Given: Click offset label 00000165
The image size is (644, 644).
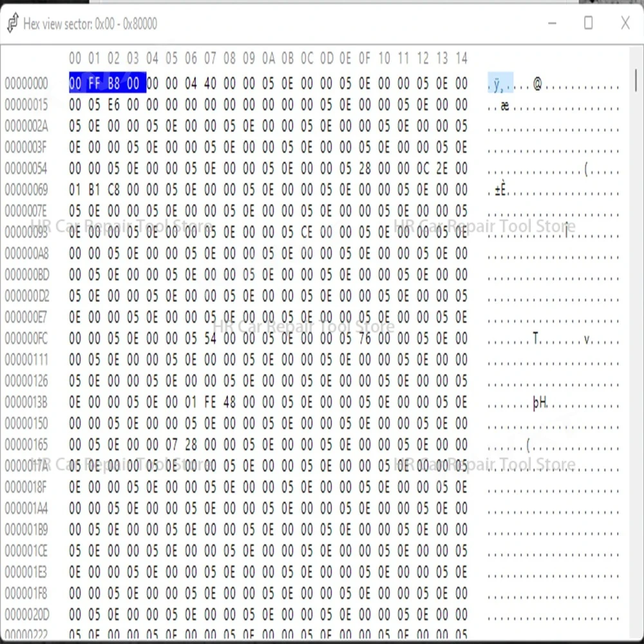Looking at the screenshot, I should (26, 445).
